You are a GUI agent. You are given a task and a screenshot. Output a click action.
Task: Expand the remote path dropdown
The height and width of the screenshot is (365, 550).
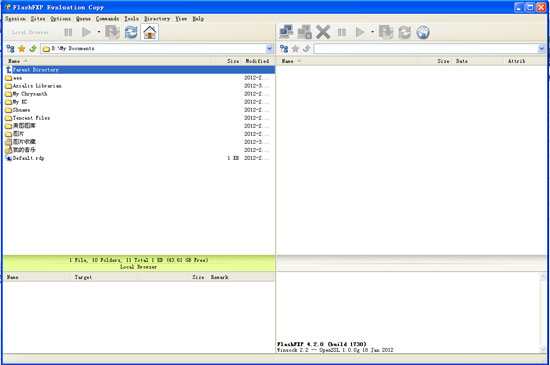(542, 48)
